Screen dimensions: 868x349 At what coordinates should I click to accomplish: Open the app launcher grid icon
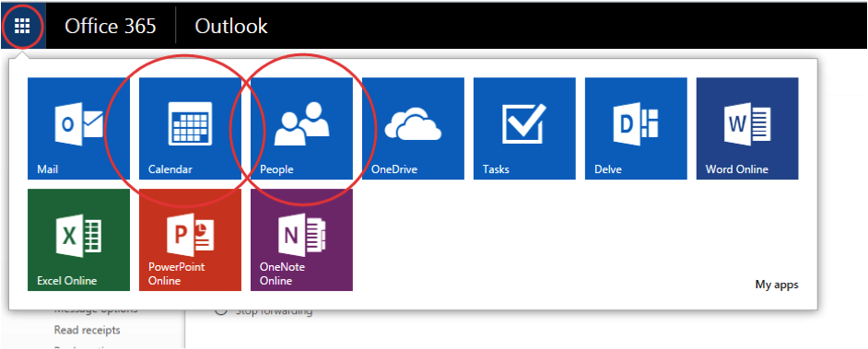pyautogui.click(x=22, y=26)
